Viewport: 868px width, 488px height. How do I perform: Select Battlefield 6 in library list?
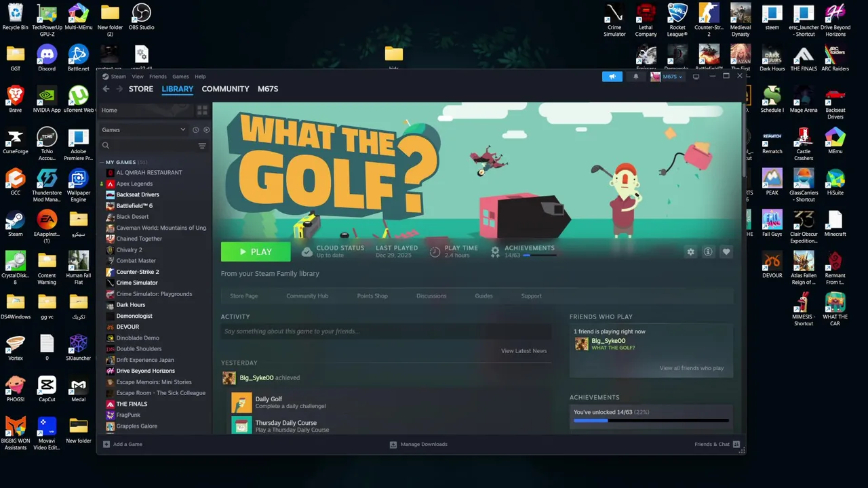coord(134,205)
